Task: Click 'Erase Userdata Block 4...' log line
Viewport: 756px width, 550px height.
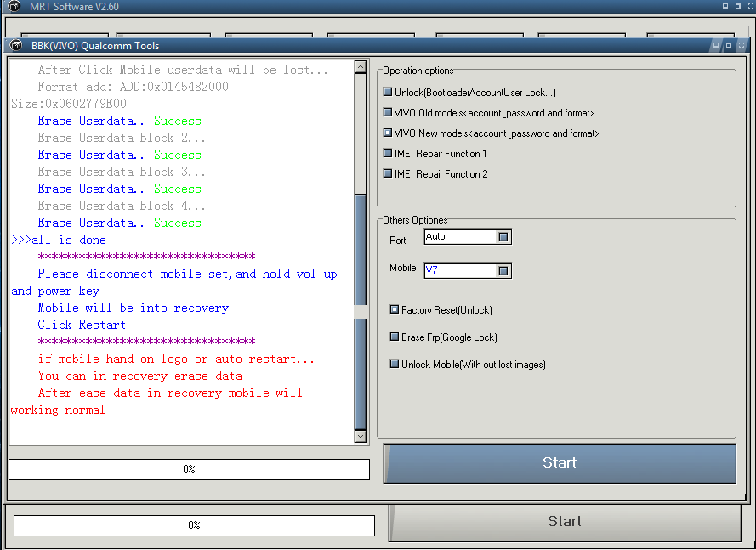Action: point(122,206)
